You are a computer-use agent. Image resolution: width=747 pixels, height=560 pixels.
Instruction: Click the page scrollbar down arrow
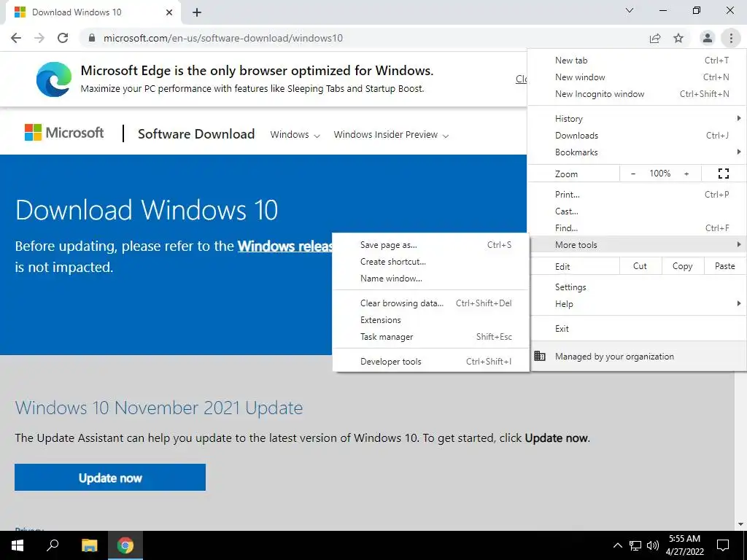pyautogui.click(x=740, y=524)
